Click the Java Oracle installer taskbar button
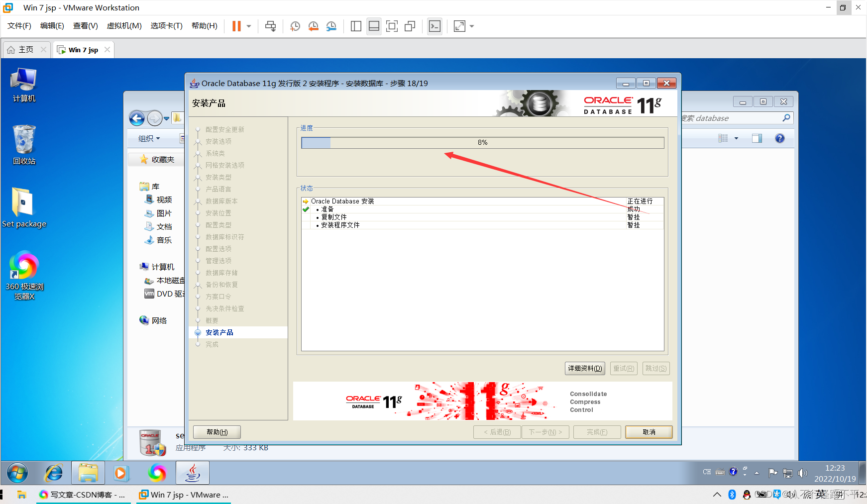 [x=193, y=473]
